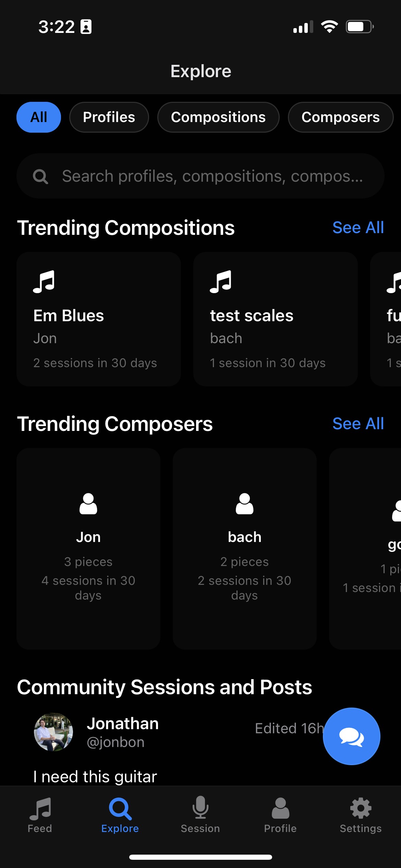Open See All for Trending Compositions
This screenshot has width=401, height=868.
pyautogui.click(x=358, y=227)
